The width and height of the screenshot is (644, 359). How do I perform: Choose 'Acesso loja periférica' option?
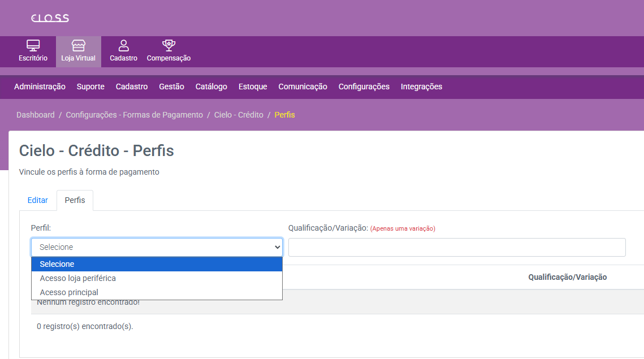(77, 278)
